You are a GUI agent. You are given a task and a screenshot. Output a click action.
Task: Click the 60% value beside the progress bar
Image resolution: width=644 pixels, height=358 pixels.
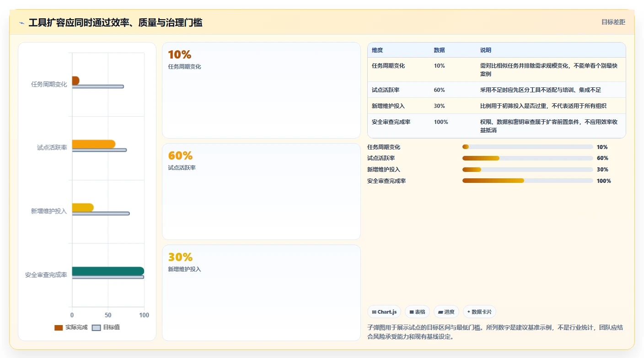[602, 158]
